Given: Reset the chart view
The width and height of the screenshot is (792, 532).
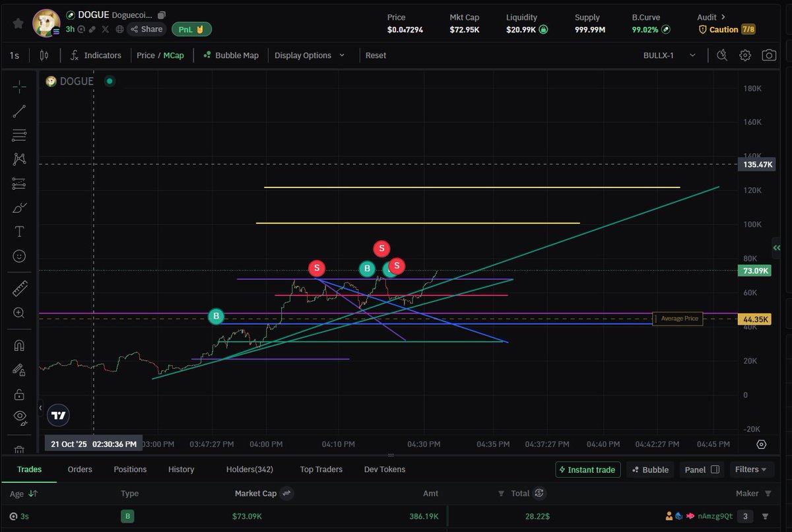Looking at the screenshot, I should coord(376,55).
